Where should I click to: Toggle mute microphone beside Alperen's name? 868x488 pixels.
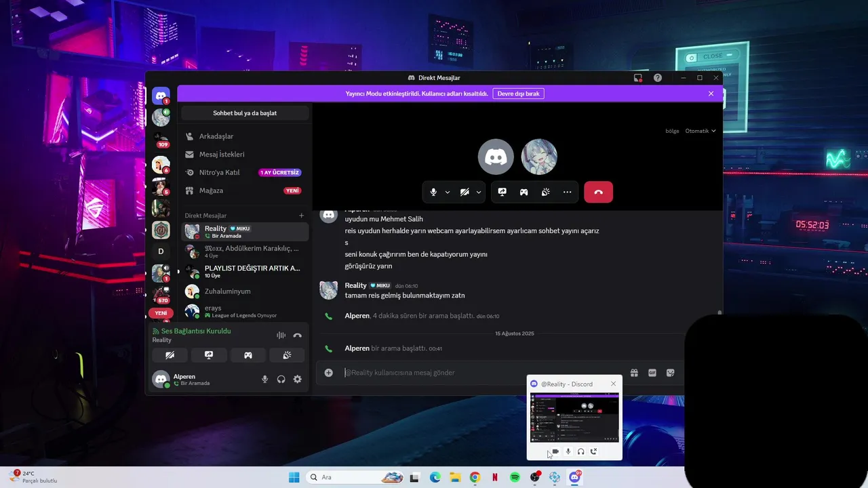point(265,380)
